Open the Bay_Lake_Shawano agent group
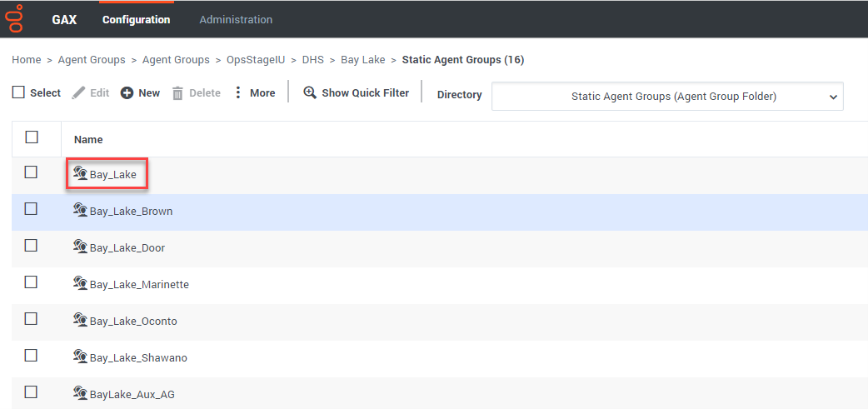 pyautogui.click(x=138, y=358)
